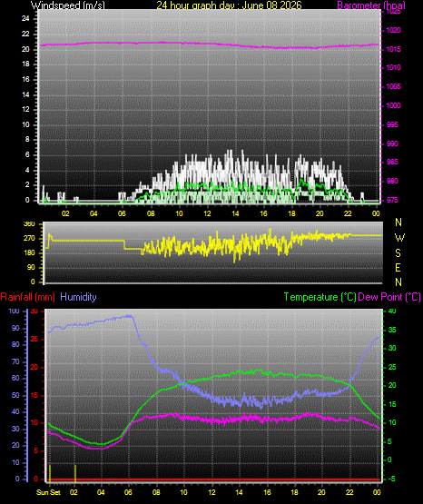423x504 pixels.
Task: Click the Barometer (hpa) axis label
Action: [x=371, y=5]
